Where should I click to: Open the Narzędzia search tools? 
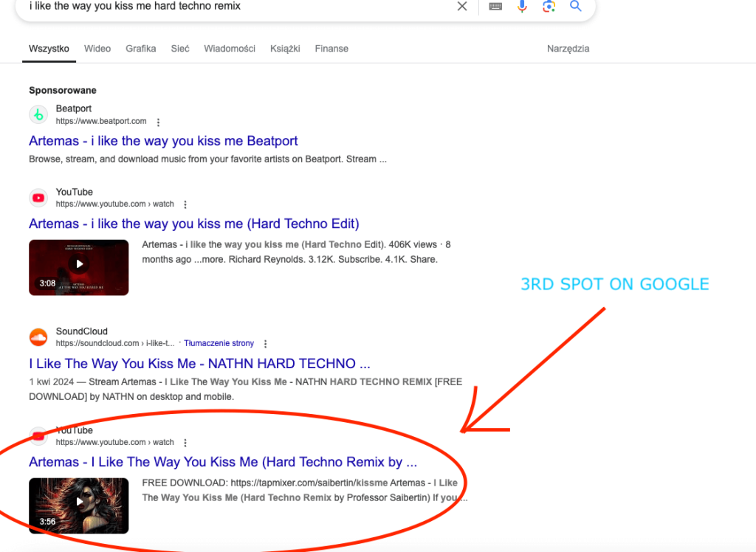click(568, 49)
